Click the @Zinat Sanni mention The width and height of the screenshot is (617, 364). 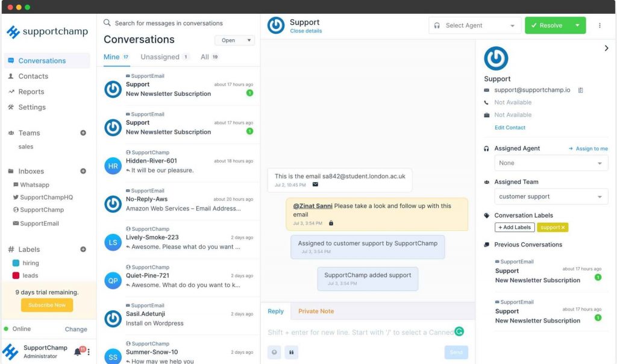(x=313, y=206)
